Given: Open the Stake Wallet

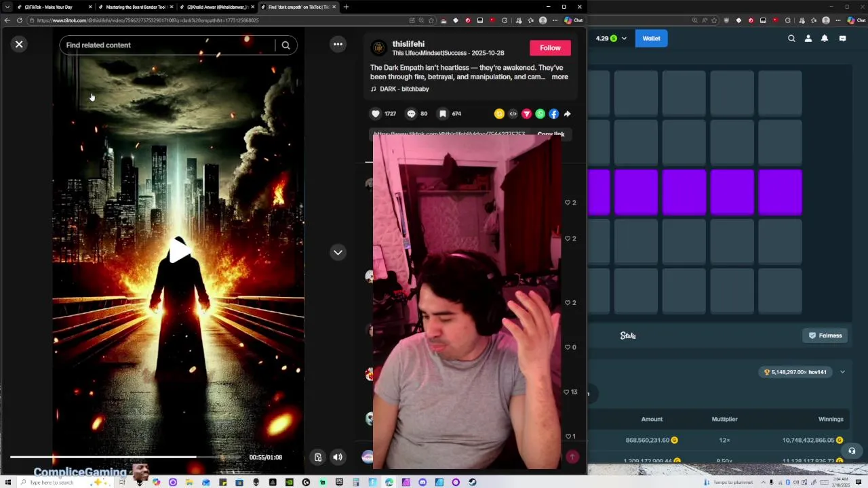Looking at the screenshot, I should pos(651,39).
